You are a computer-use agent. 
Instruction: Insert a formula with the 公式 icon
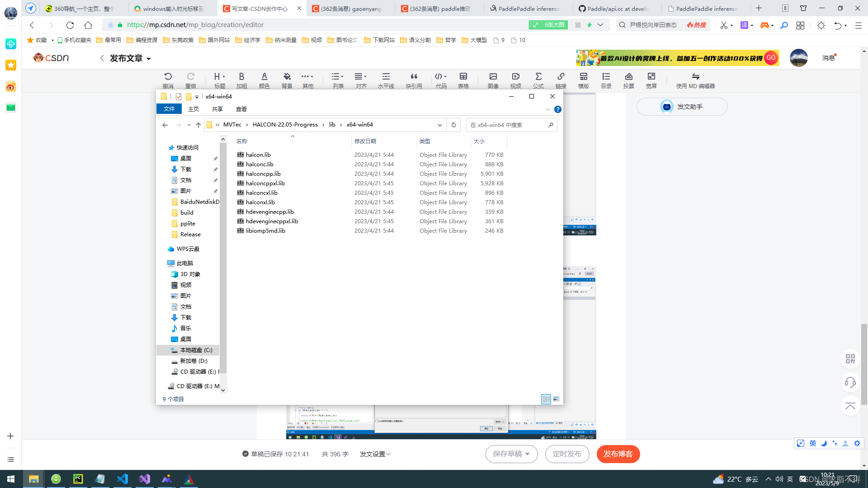(x=538, y=80)
